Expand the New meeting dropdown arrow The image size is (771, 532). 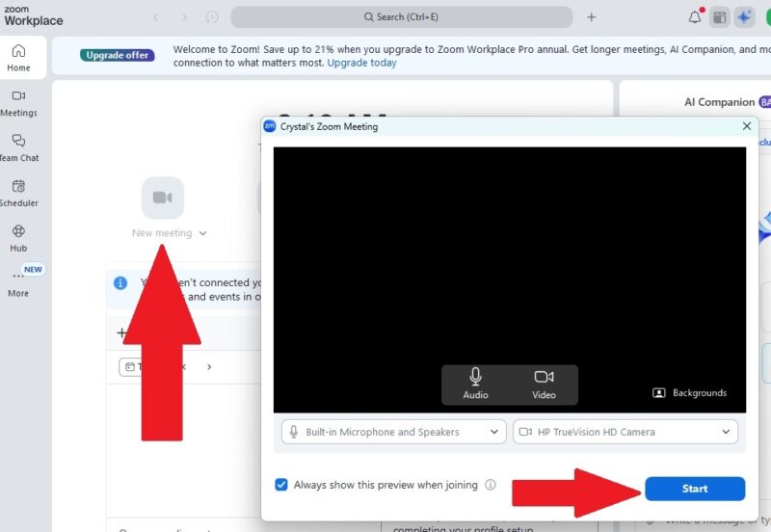202,233
